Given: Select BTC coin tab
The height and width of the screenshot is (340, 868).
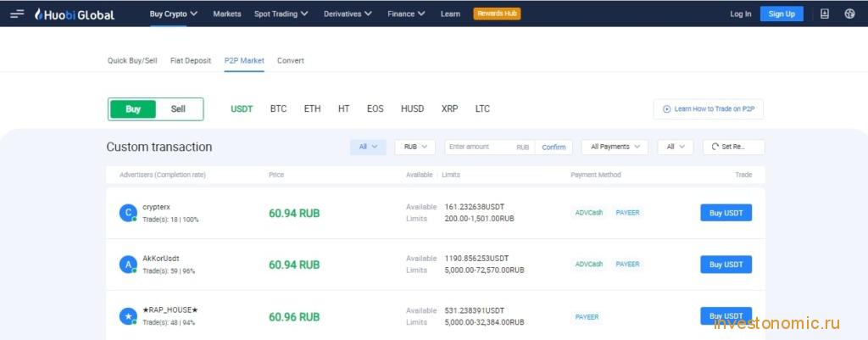Looking at the screenshot, I should (278, 109).
